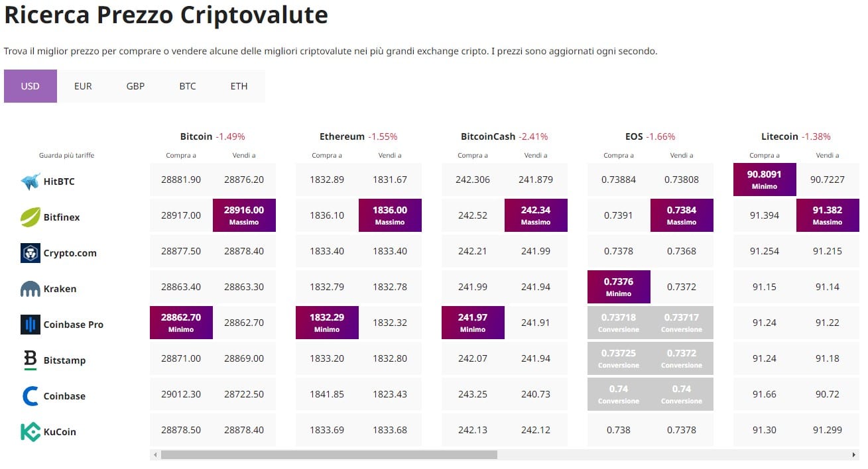Click the KuCoin logo icon
Viewport: 868px width, 469px height.
31,432
